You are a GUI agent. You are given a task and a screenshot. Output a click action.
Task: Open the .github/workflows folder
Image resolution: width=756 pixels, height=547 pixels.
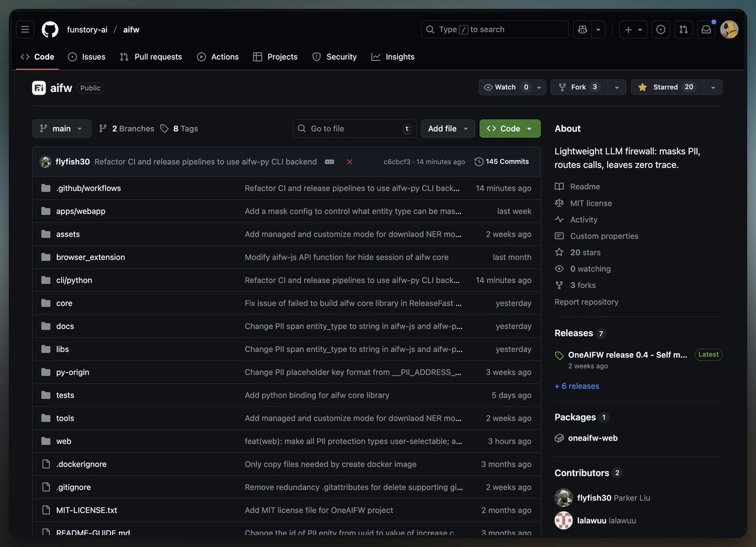[88, 188]
